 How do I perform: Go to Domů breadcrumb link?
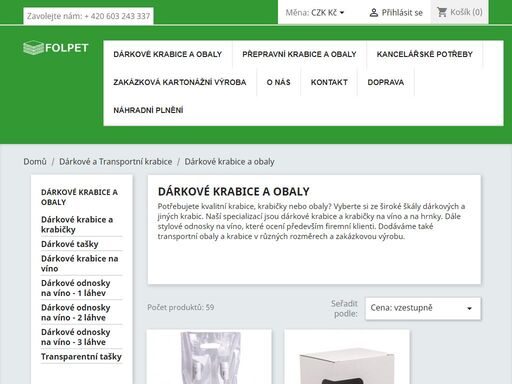point(35,162)
